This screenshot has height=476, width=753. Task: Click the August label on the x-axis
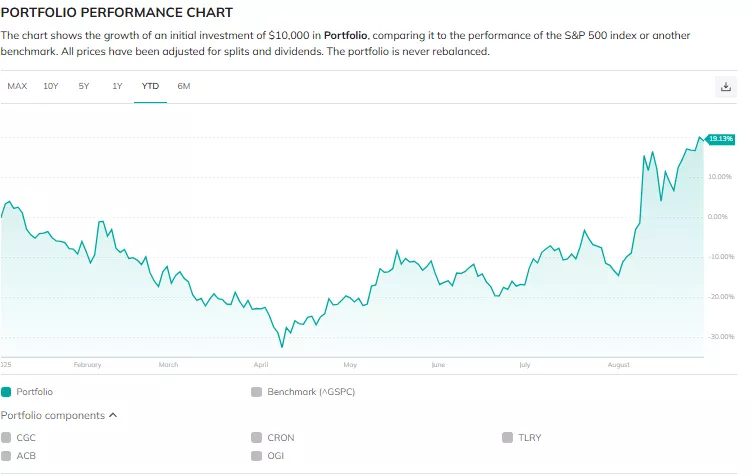[619, 365]
